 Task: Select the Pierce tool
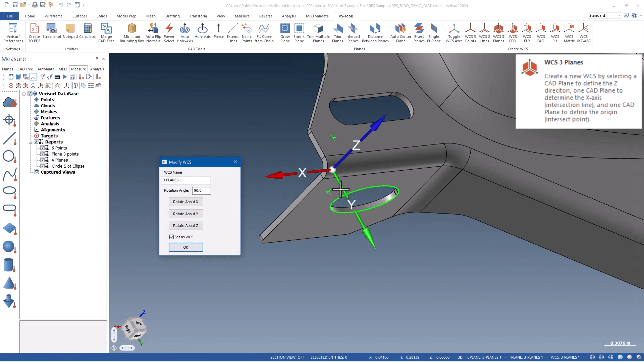click(219, 31)
